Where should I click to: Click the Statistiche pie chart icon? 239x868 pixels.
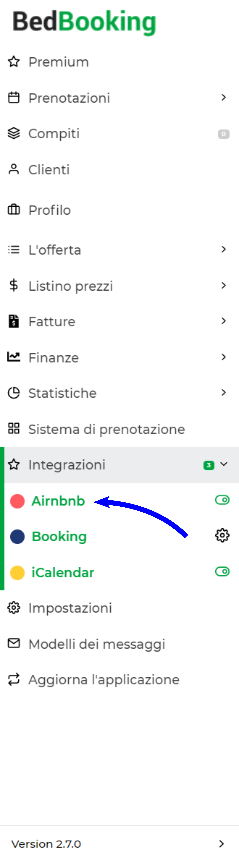click(14, 393)
